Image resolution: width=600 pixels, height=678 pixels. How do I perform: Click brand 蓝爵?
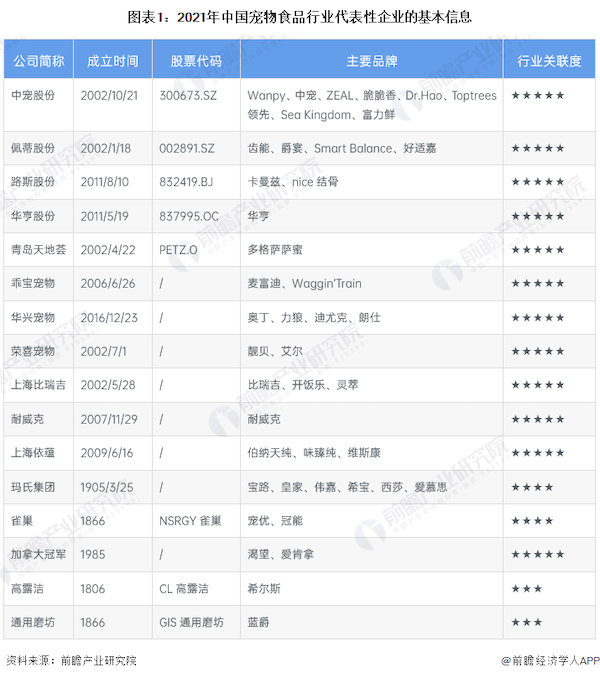pos(258,622)
